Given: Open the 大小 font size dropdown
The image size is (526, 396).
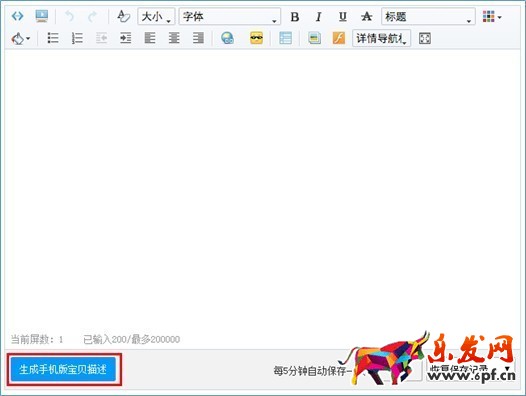Looking at the screenshot, I should (x=156, y=16).
